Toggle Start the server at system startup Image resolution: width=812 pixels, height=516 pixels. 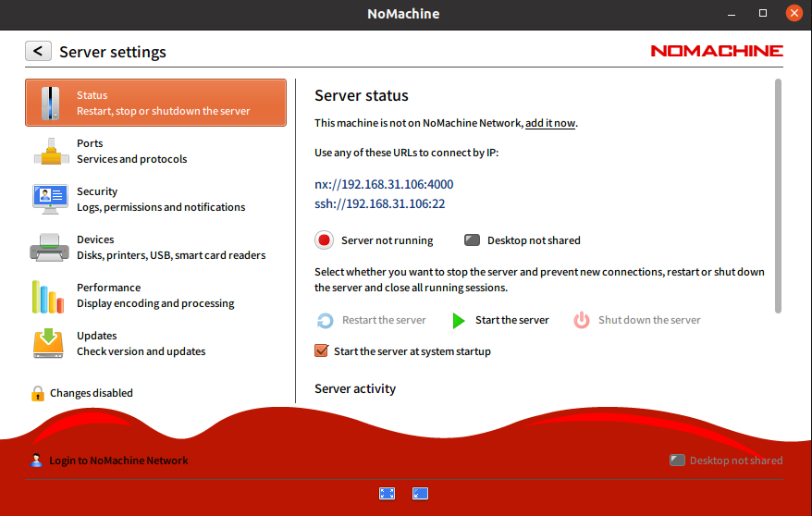321,350
